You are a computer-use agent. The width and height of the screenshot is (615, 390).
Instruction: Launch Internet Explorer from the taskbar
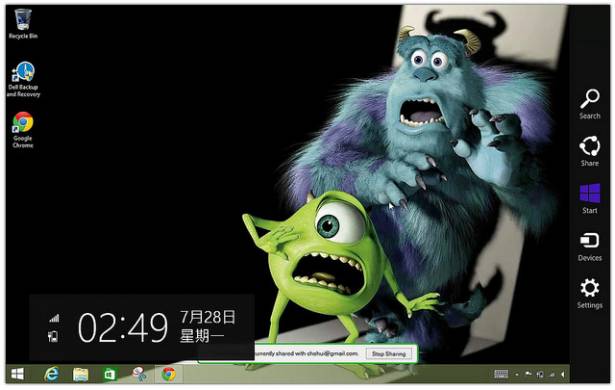51,374
